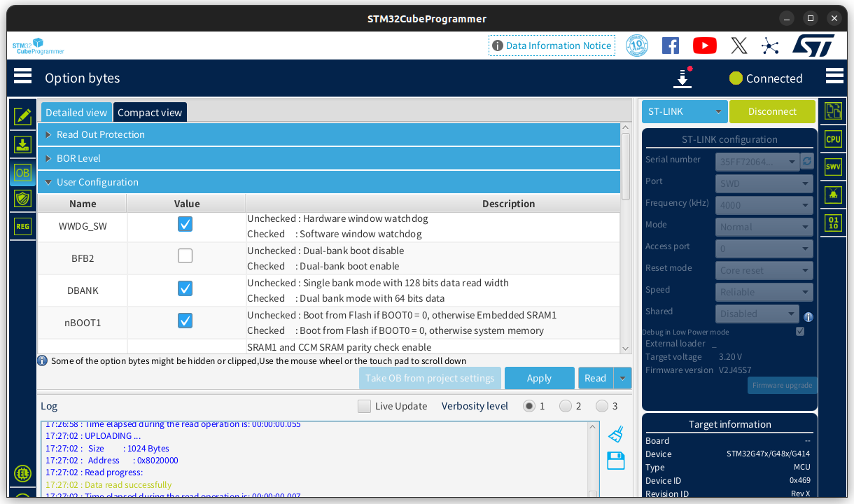Open the Access port dropdown
The height and width of the screenshot is (504, 854).
764,248
